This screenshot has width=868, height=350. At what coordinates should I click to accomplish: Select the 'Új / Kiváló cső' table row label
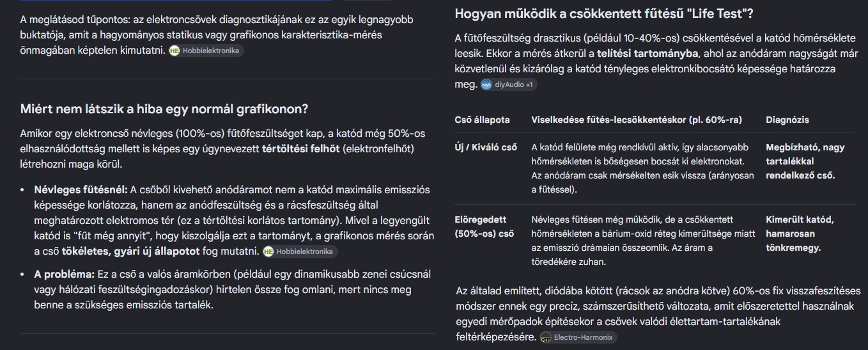tap(486, 147)
